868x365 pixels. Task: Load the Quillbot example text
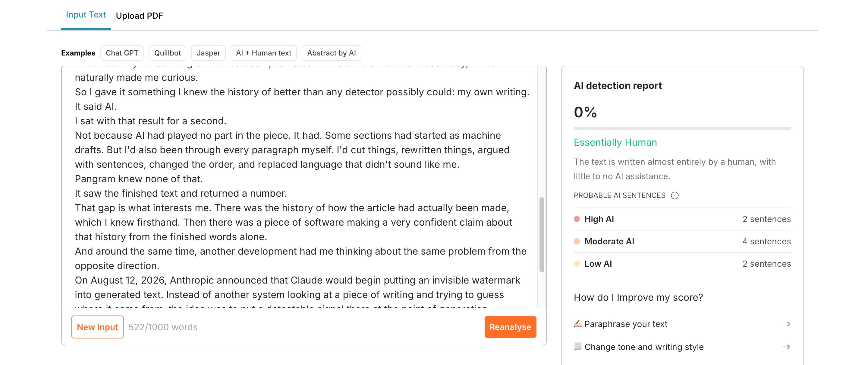[x=168, y=53]
